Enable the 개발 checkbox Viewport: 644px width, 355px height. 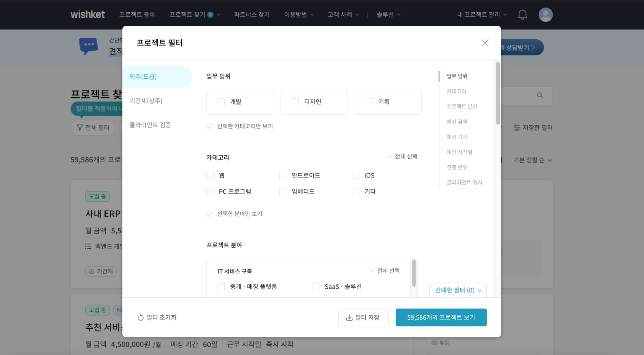[221, 101]
